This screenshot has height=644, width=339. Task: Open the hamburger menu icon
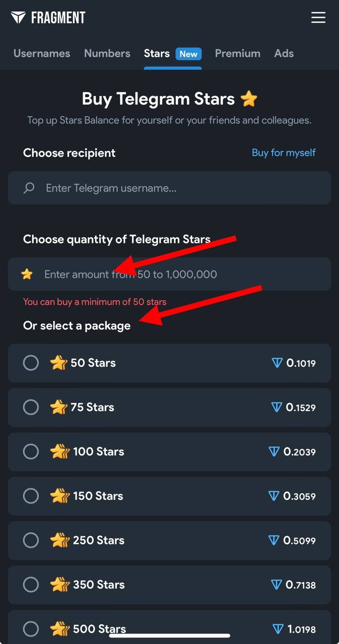[318, 18]
